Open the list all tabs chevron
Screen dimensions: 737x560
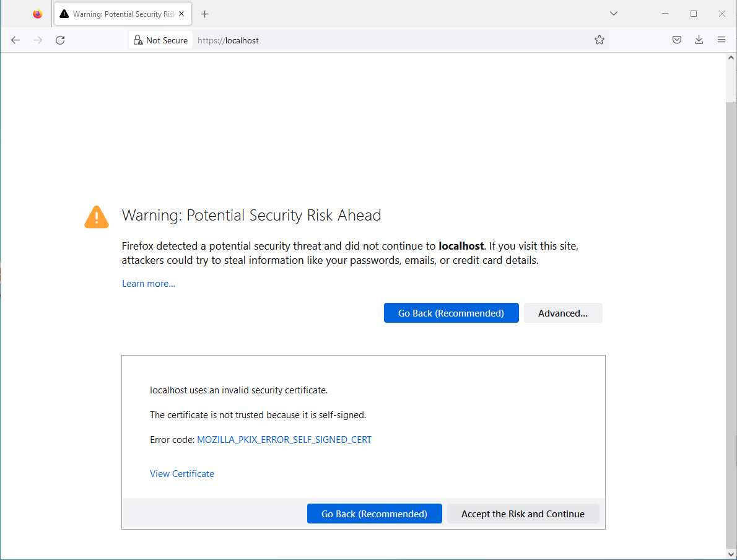click(x=613, y=13)
